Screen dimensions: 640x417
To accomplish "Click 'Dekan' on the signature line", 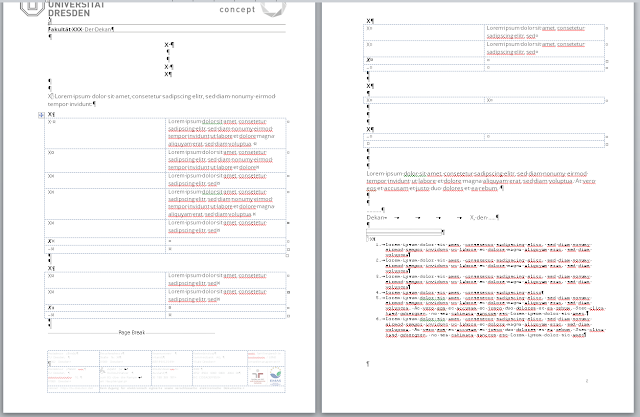I will [376, 217].
